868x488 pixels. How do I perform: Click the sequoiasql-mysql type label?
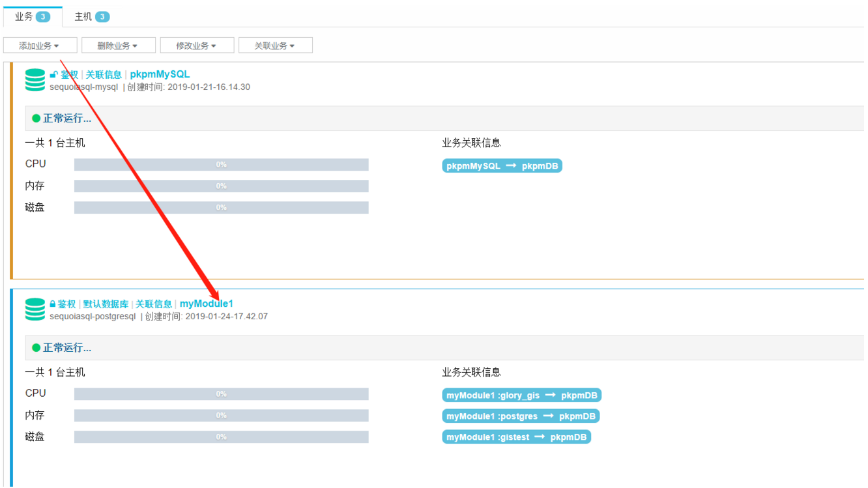[x=84, y=87]
